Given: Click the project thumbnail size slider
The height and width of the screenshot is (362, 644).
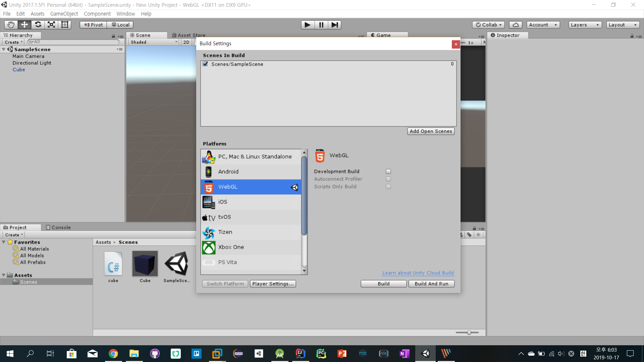Looking at the screenshot, I should coord(469,333).
